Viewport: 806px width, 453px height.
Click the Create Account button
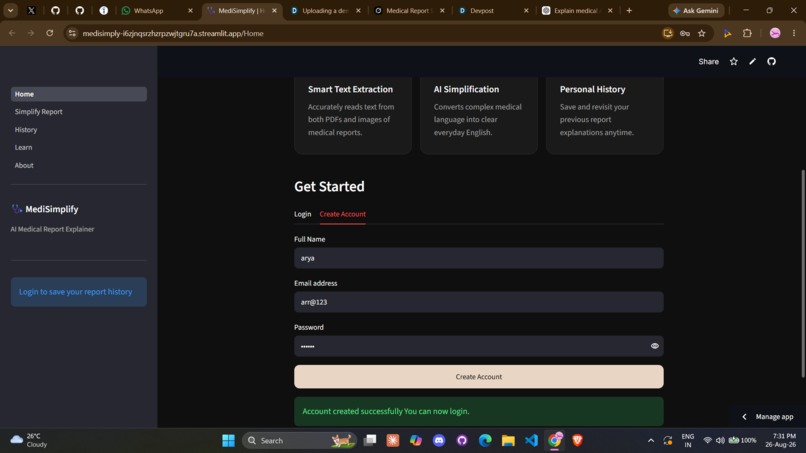[x=479, y=376]
